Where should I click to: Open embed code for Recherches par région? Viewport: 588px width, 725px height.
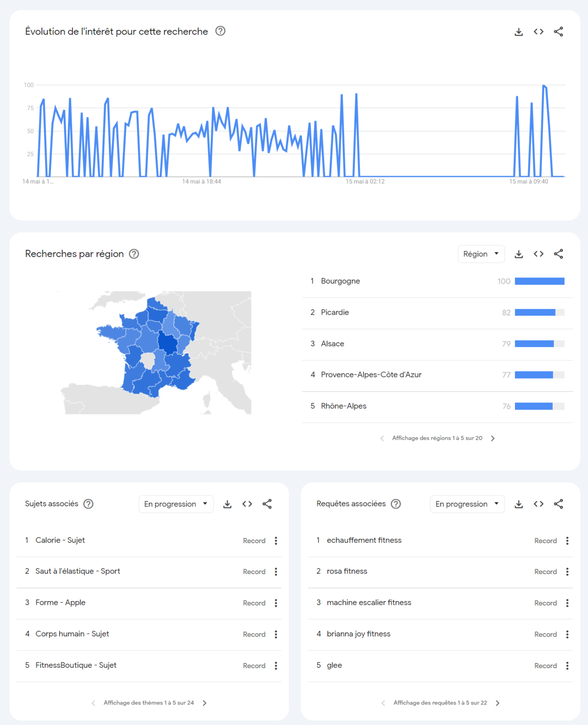[538, 254]
